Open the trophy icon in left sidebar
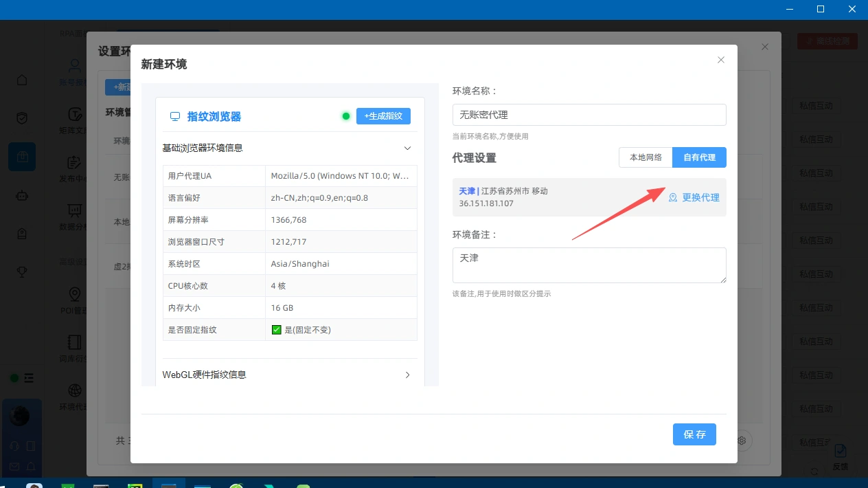The height and width of the screenshot is (488, 868). tap(22, 271)
